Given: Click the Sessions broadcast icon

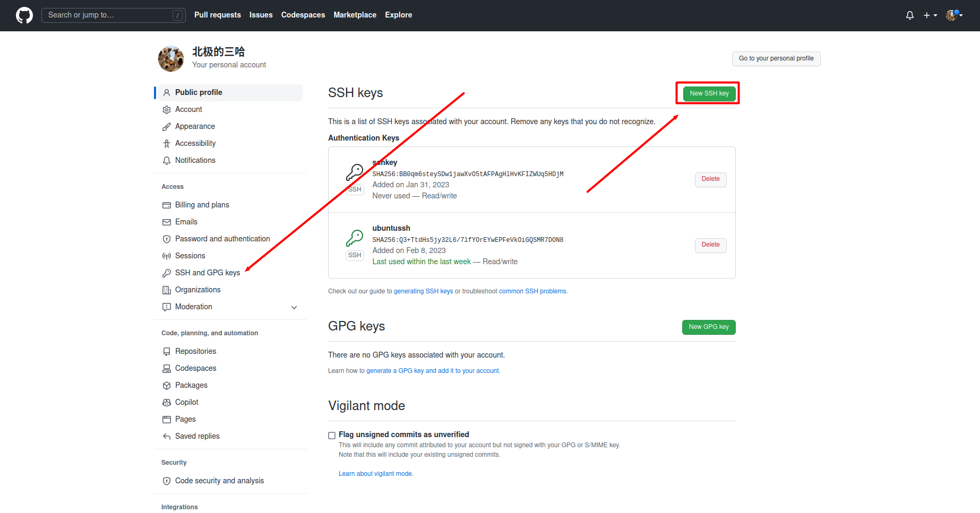Looking at the screenshot, I should point(167,256).
